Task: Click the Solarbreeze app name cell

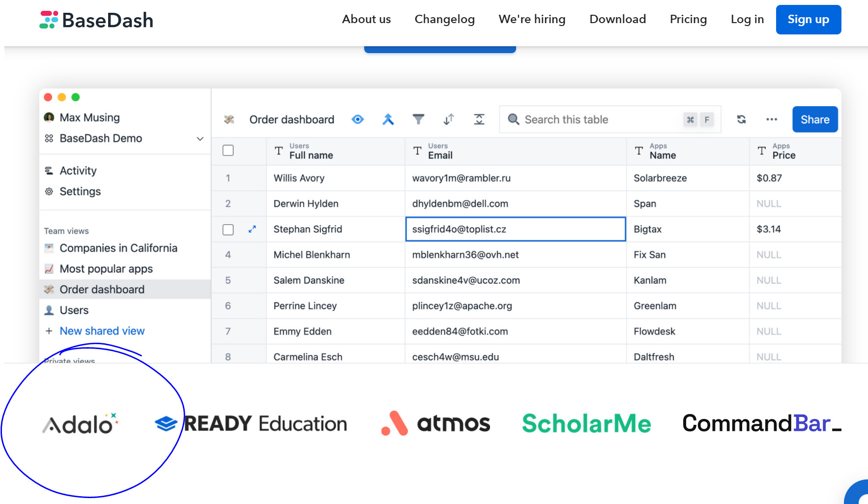Action: click(x=688, y=178)
